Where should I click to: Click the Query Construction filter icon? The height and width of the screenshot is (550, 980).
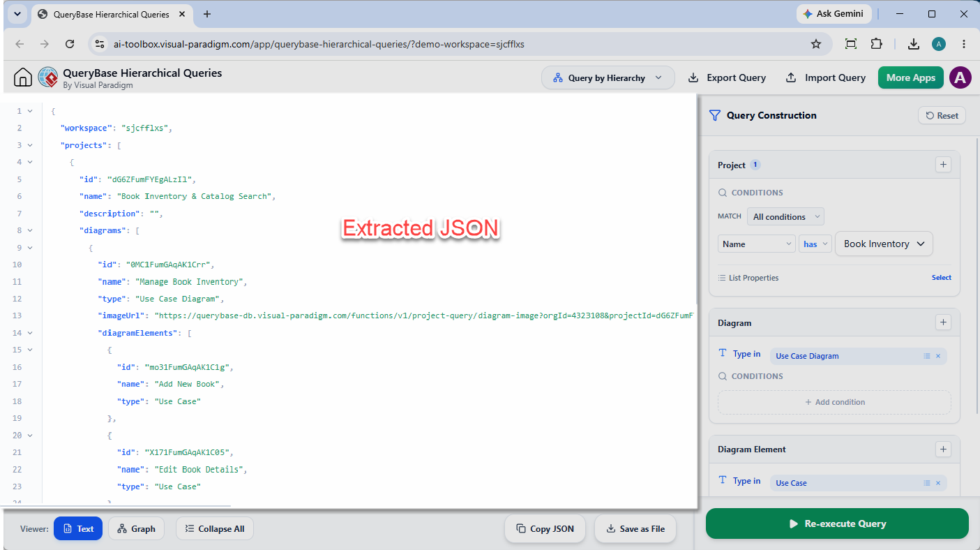click(x=714, y=115)
